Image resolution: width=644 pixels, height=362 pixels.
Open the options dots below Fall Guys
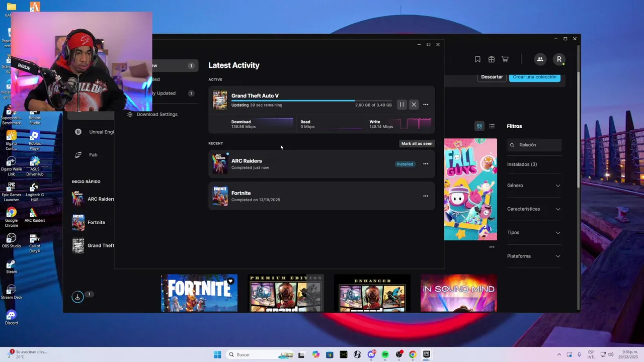coord(492,247)
